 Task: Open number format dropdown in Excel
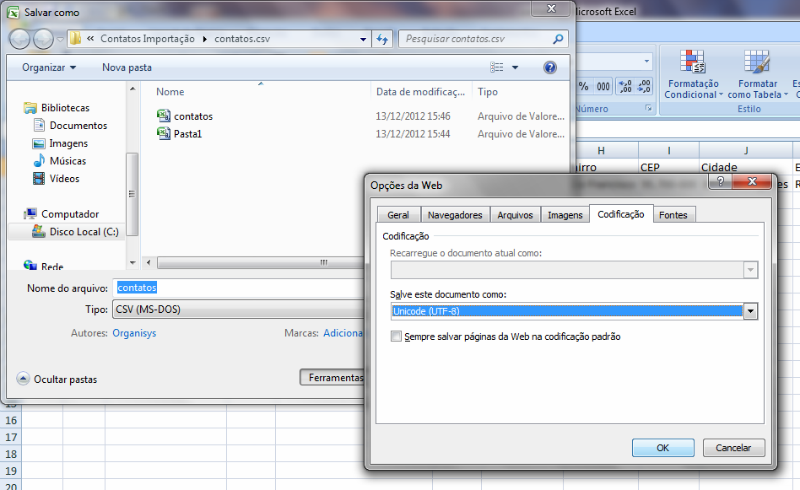646,61
